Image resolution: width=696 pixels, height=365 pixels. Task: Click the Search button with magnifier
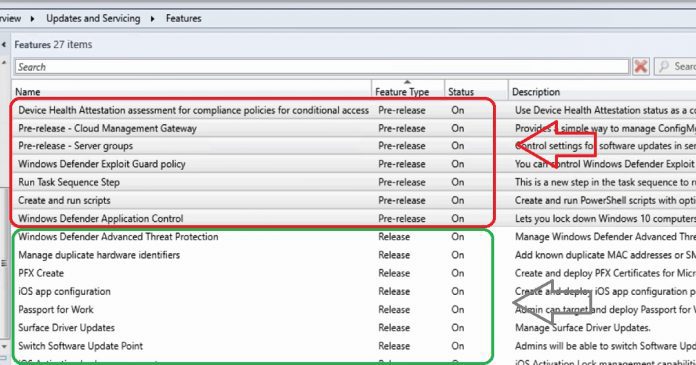[675, 67]
